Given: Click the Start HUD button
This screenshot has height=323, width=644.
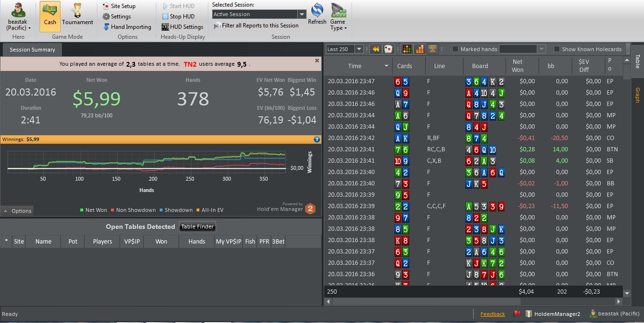Looking at the screenshot, I should (x=178, y=6).
